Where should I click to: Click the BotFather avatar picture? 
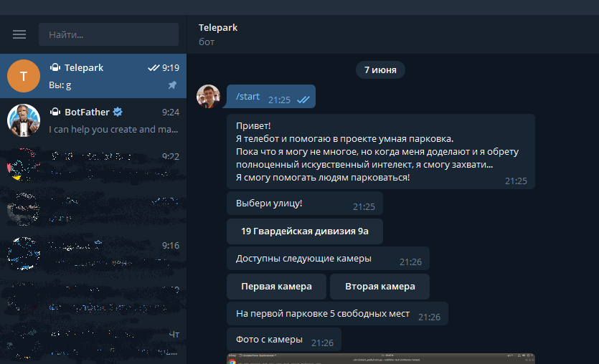pyautogui.click(x=24, y=120)
